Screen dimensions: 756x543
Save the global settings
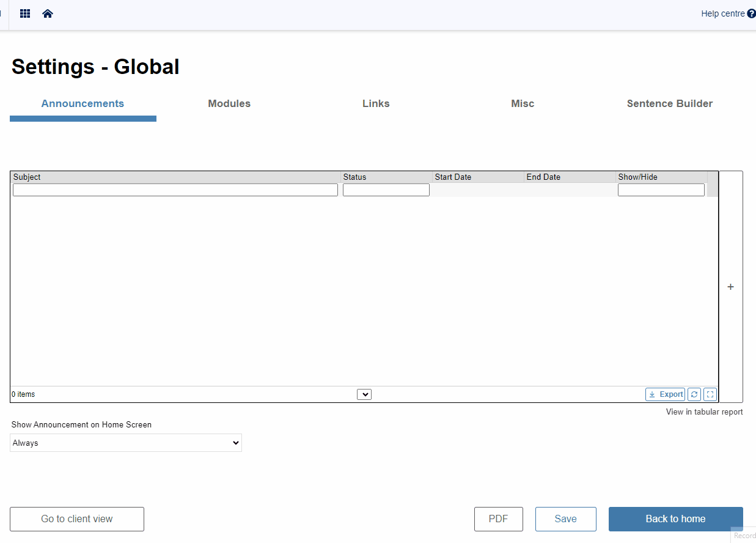[566, 519]
